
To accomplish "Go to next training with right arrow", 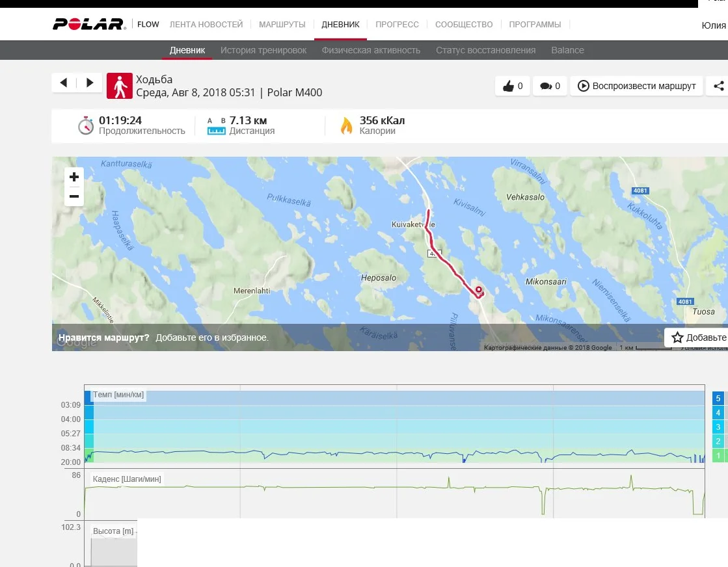I will 90,83.
